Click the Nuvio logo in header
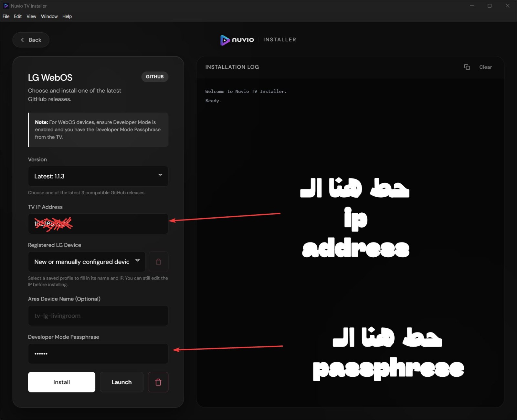 (237, 40)
